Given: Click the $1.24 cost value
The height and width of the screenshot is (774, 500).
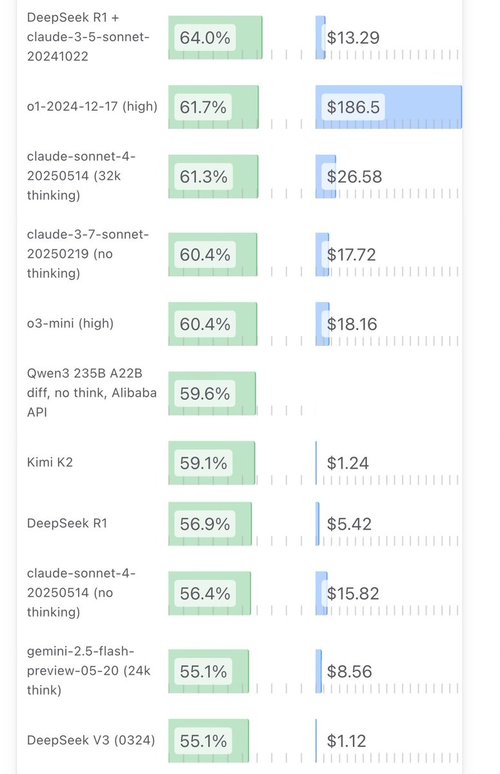Looking at the screenshot, I should click(x=348, y=463).
